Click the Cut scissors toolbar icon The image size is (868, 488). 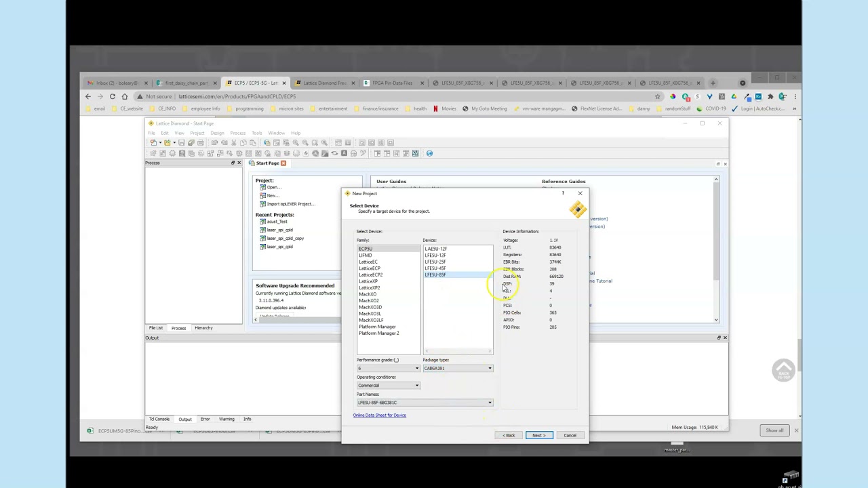[234, 142]
